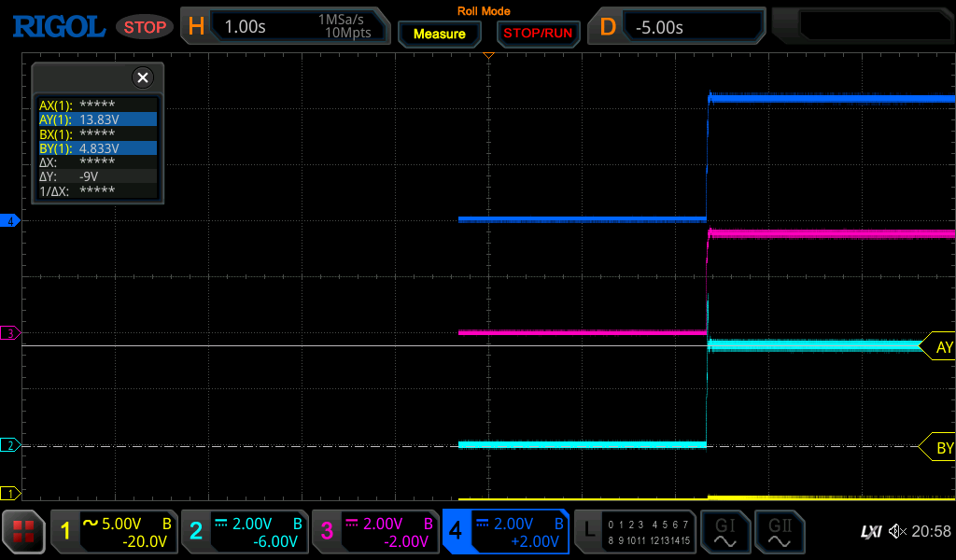Image resolution: width=956 pixels, height=560 pixels.
Task: Tap the Roll Mode label
Action: pos(484,11)
